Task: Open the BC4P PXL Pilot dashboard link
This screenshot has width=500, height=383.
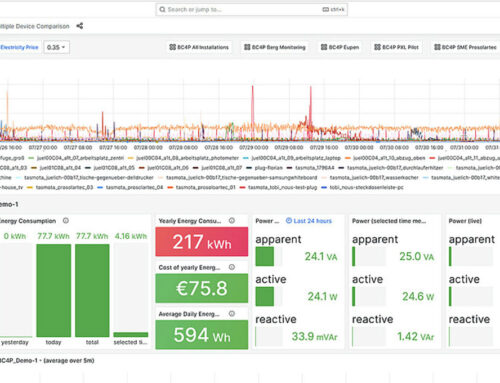Action: [396, 47]
